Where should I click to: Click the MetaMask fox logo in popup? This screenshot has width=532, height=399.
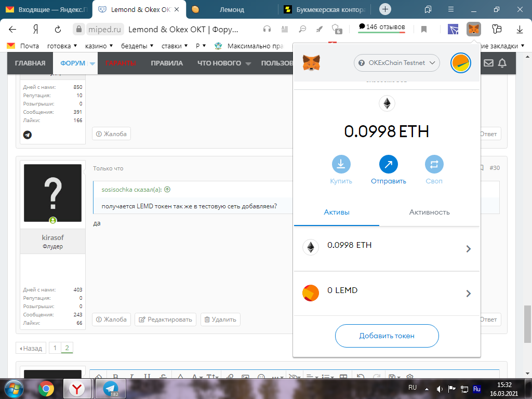pos(311,63)
